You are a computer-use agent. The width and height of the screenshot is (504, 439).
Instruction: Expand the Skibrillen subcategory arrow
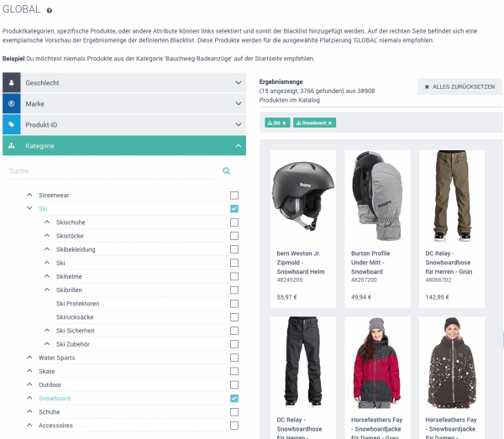coord(47,290)
